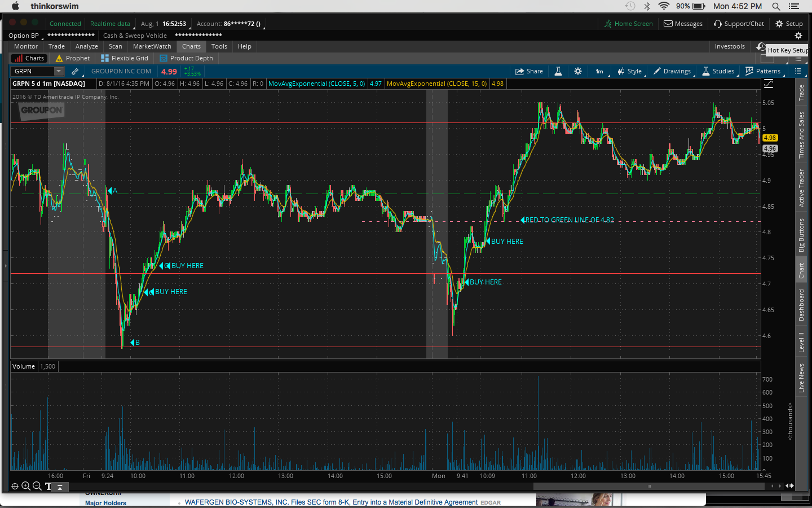Open the Help tab
This screenshot has width=812, height=508.
245,46
